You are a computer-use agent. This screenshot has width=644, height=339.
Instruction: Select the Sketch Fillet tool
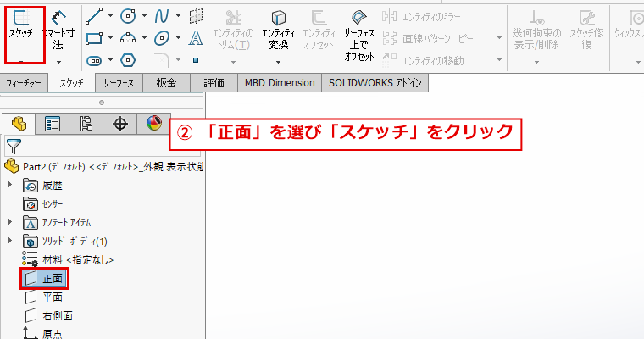[x=161, y=60]
